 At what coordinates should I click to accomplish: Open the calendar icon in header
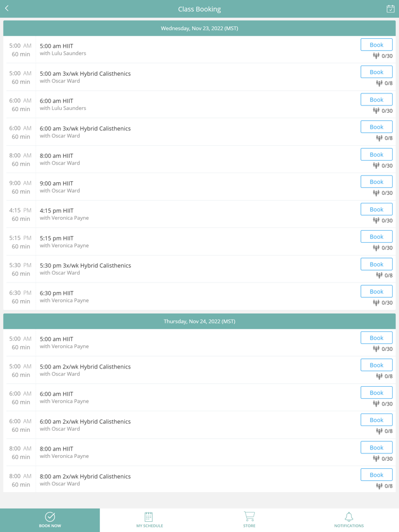[390, 9]
